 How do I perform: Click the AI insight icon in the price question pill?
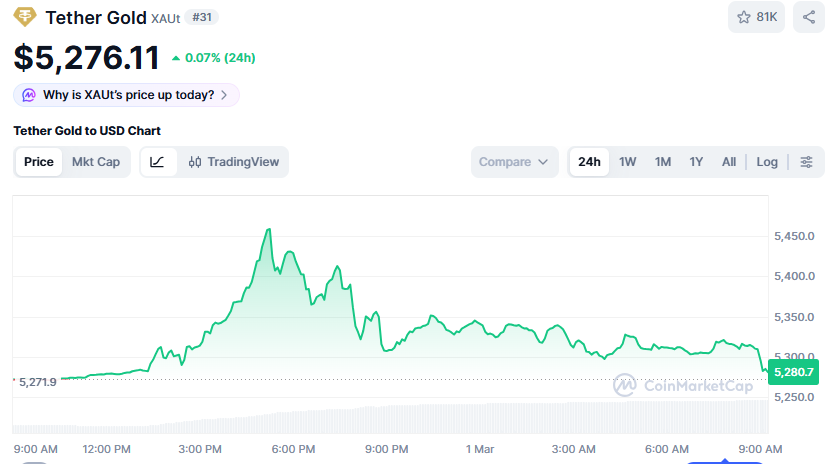pyautogui.click(x=29, y=95)
